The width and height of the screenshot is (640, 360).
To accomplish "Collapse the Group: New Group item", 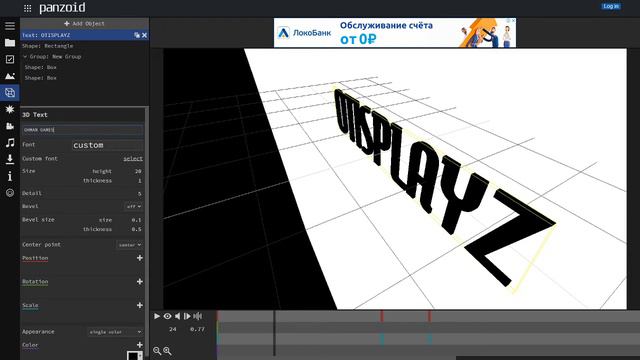I will point(25,56).
